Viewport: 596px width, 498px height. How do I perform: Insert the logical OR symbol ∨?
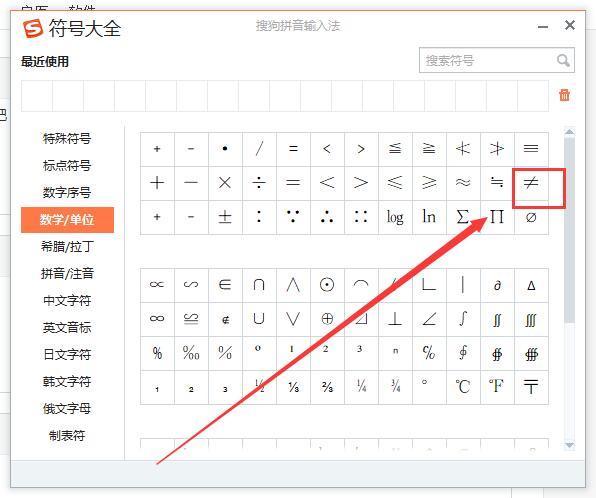point(293,319)
